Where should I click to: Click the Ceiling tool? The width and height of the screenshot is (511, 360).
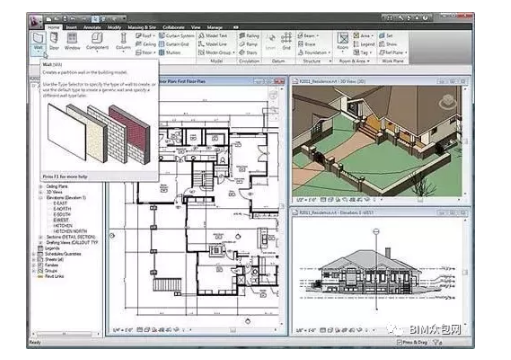pyautogui.click(x=146, y=44)
